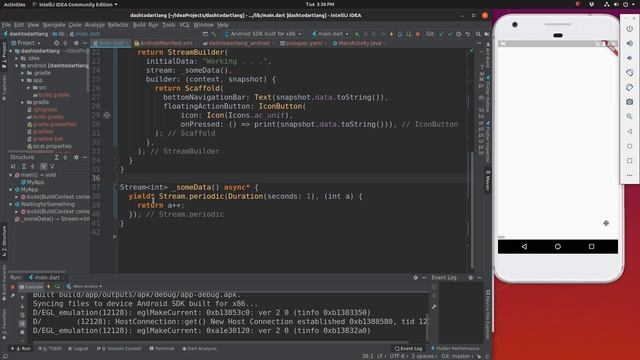Open Version Control tool window

pyautogui.click(x=119, y=349)
